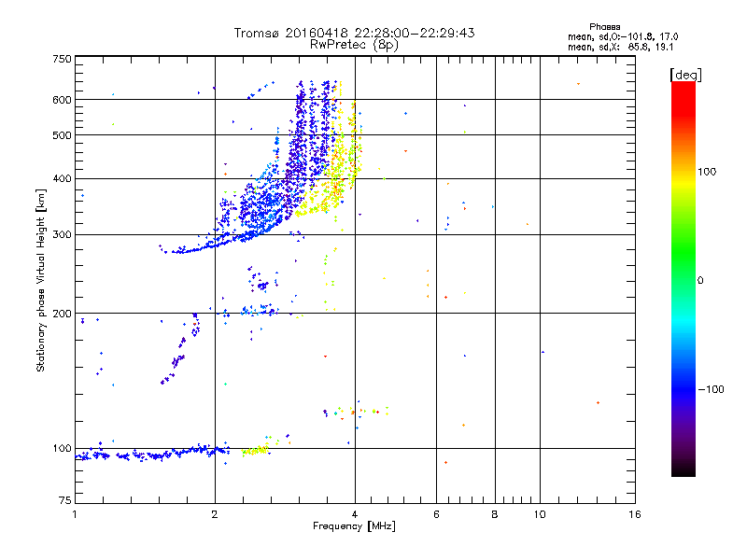This screenshot has height=560, width=747.
Task: Click the 'Phases' statistics heading
Action: pos(604,27)
